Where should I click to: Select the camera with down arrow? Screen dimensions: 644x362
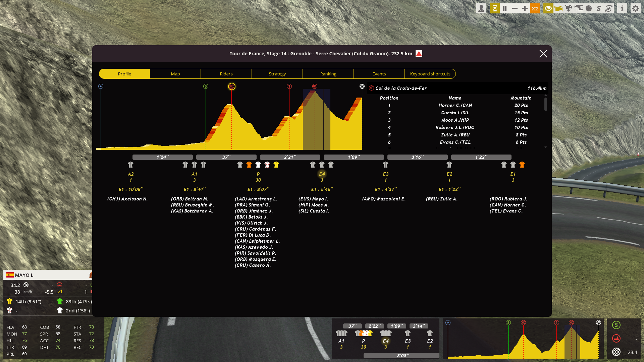point(569,8)
